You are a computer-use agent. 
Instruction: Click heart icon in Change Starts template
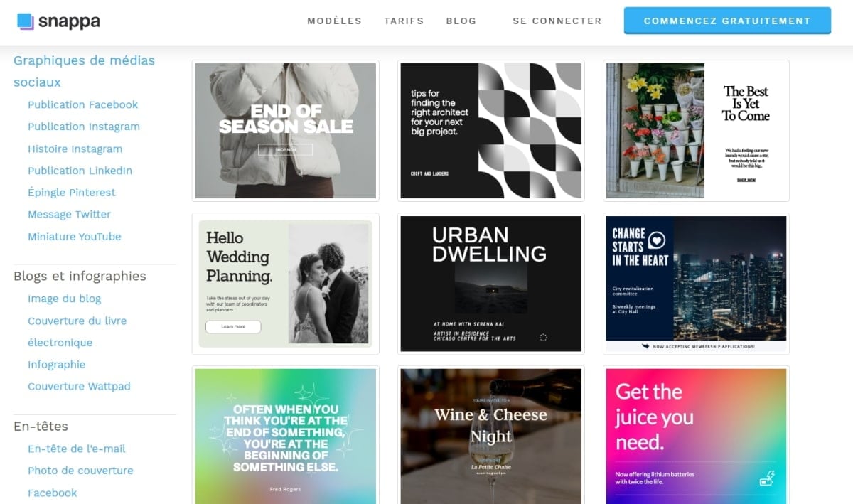click(x=658, y=239)
